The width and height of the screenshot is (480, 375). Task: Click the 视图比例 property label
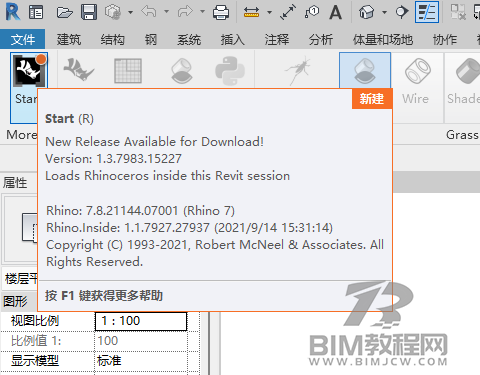[35, 321]
